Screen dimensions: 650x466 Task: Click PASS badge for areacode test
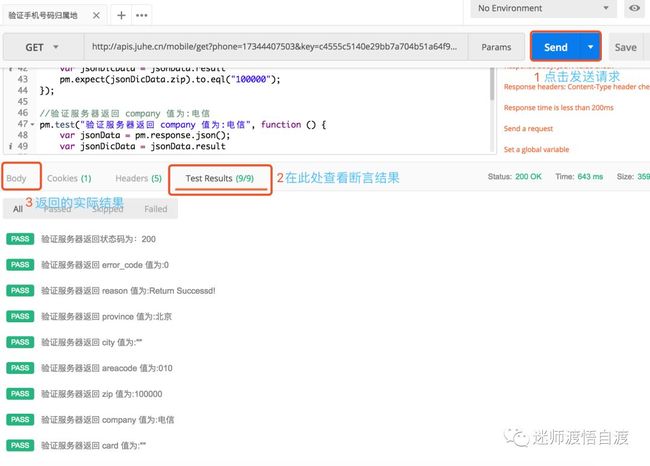20,368
